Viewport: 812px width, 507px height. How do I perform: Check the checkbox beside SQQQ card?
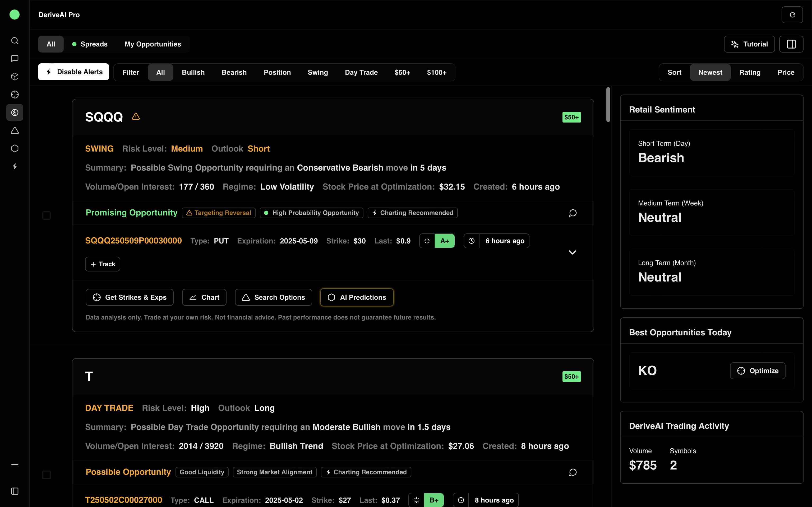coord(47,215)
